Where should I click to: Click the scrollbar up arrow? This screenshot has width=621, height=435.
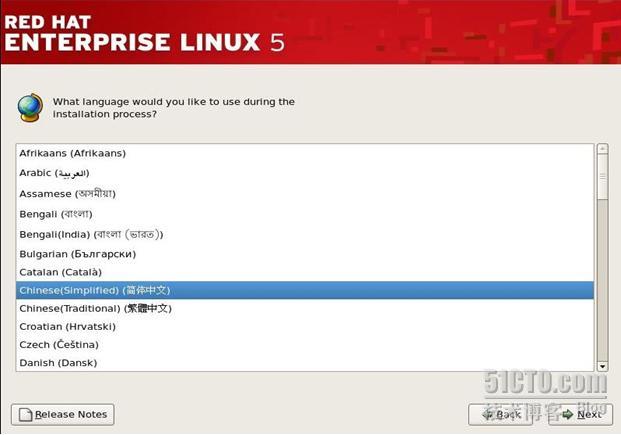[x=602, y=149]
